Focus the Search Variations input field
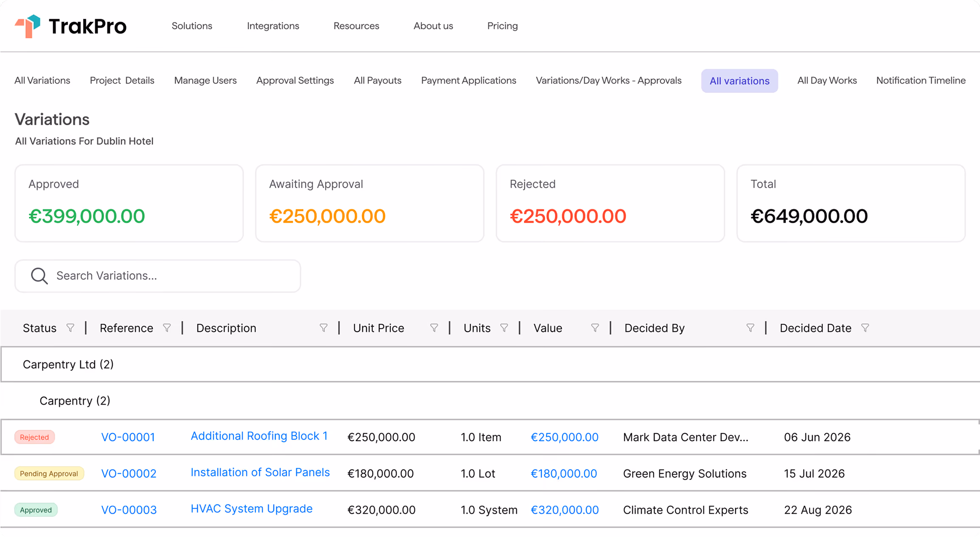Screen dimensions: 980x537 [158, 276]
